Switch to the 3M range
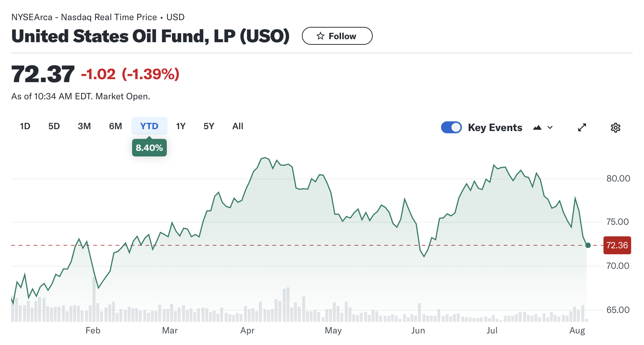 (x=84, y=126)
